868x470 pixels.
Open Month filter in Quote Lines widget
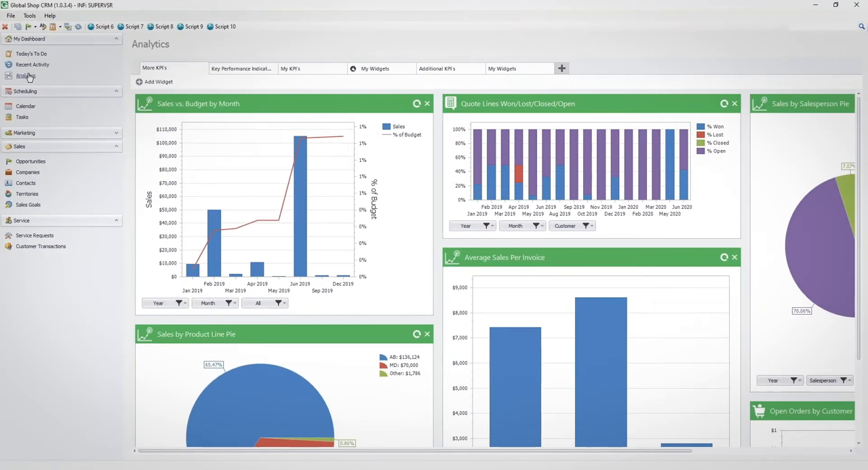click(521, 226)
